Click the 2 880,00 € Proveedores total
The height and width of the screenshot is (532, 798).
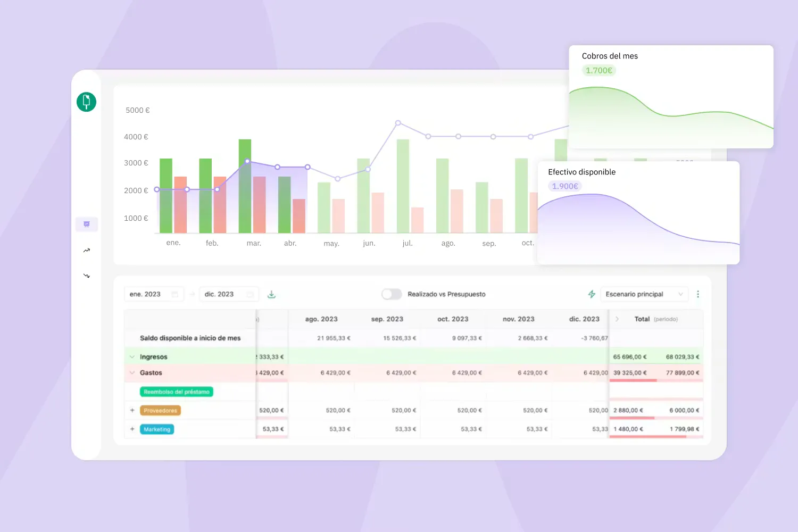[628, 411]
